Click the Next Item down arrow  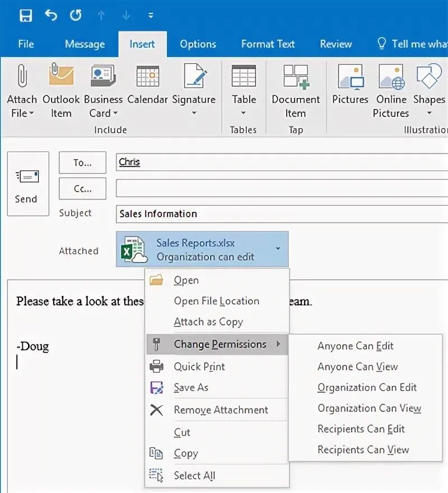126,15
